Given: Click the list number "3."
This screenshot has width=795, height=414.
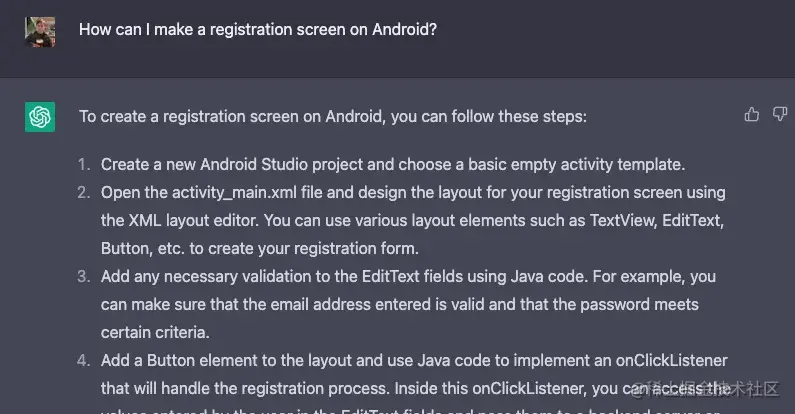Looking at the screenshot, I should [84, 277].
